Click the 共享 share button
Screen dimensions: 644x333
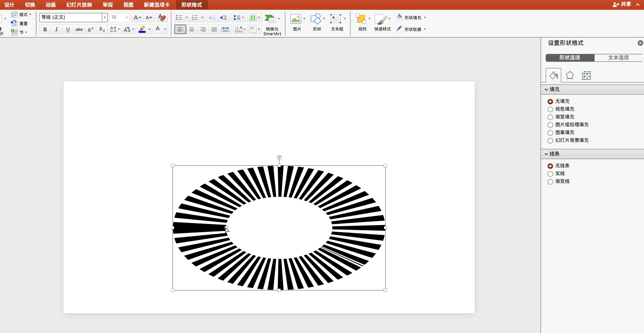click(622, 4)
